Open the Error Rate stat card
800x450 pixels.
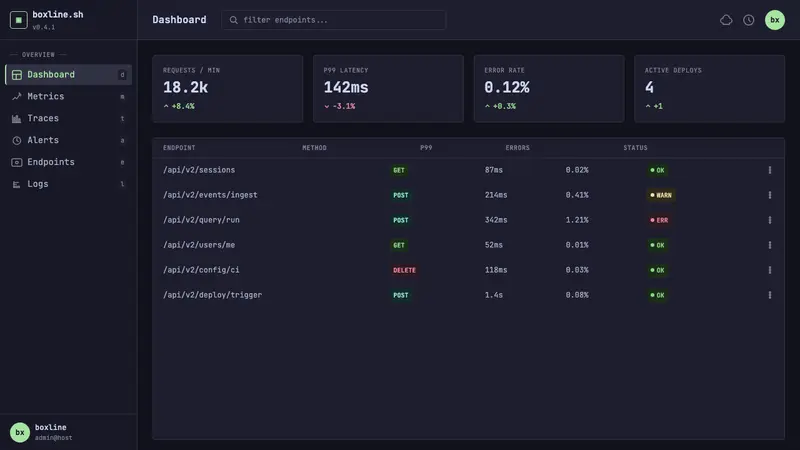tap(549, 89)
